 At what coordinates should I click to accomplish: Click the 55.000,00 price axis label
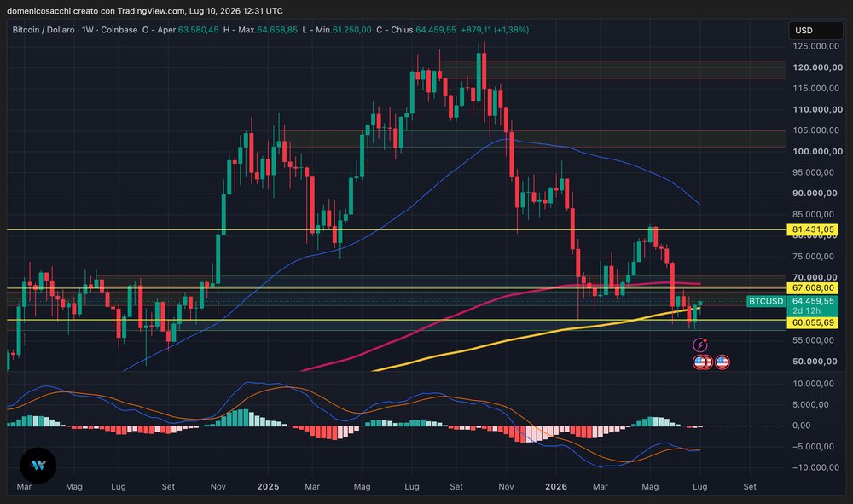coord(813,340)
